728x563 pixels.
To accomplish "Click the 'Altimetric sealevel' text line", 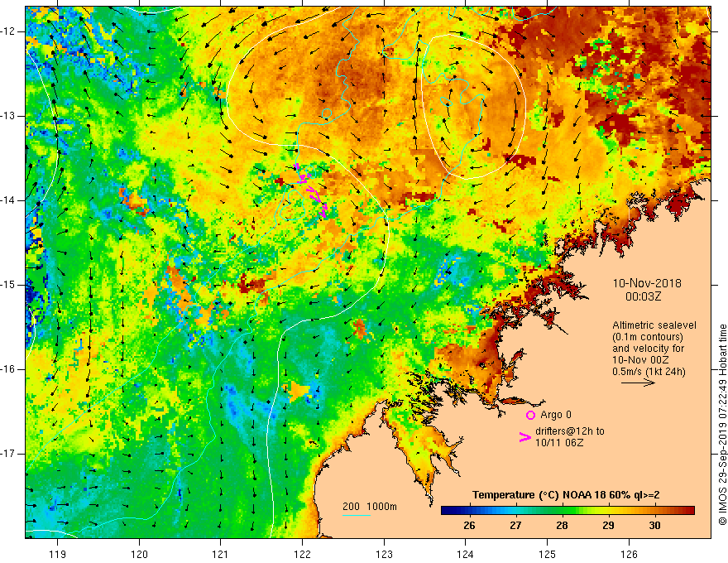I will coord(654,325).
